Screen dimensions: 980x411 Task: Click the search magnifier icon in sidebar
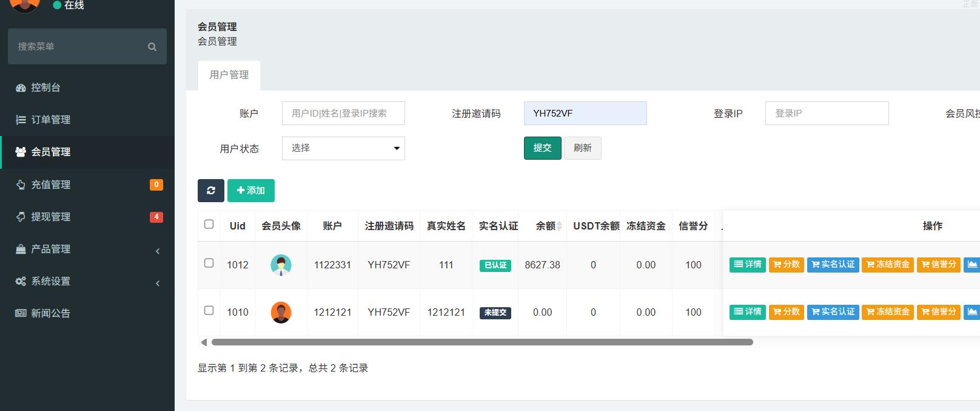coord(152,47)
